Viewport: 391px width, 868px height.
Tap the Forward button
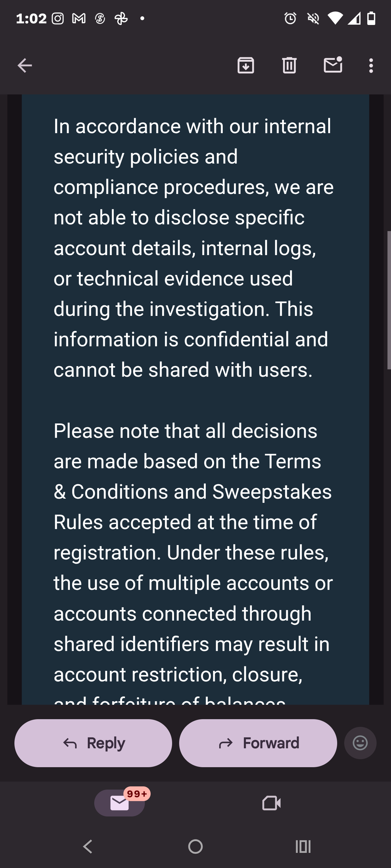[x=258, y=743]
